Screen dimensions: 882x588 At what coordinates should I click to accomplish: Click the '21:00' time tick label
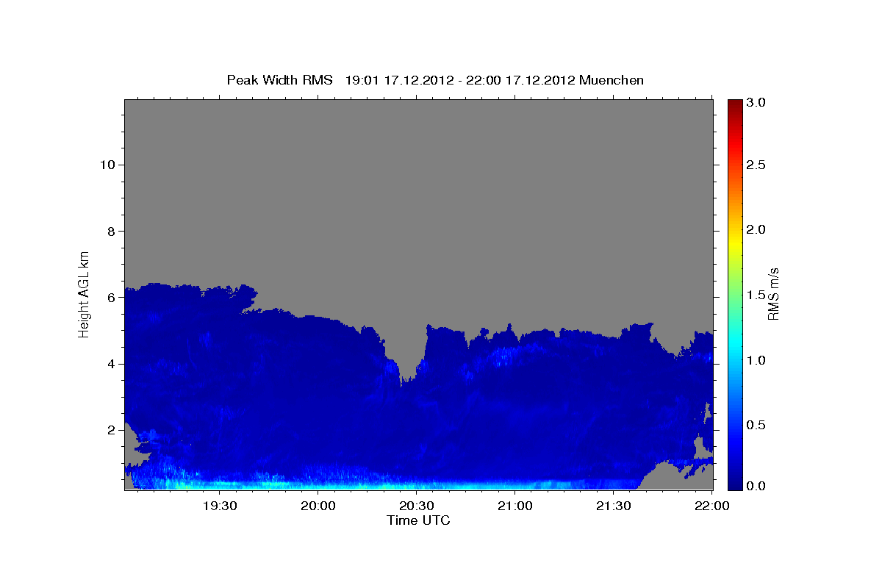coord(515,506)
